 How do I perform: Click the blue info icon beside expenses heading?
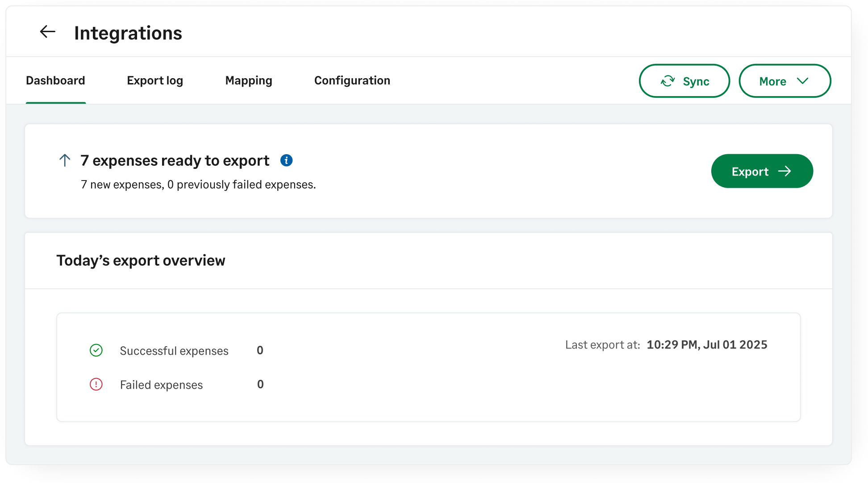click(286, 160)
